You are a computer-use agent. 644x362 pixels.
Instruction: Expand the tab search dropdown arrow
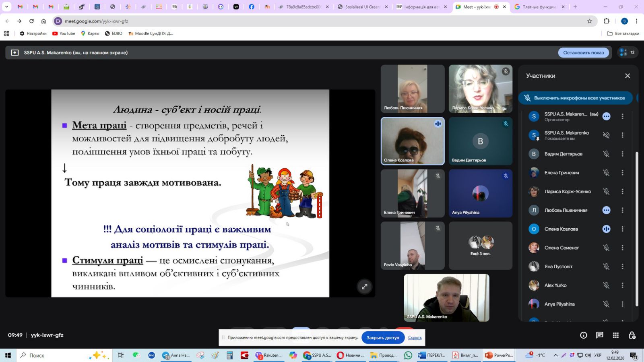tap(6, 6)
